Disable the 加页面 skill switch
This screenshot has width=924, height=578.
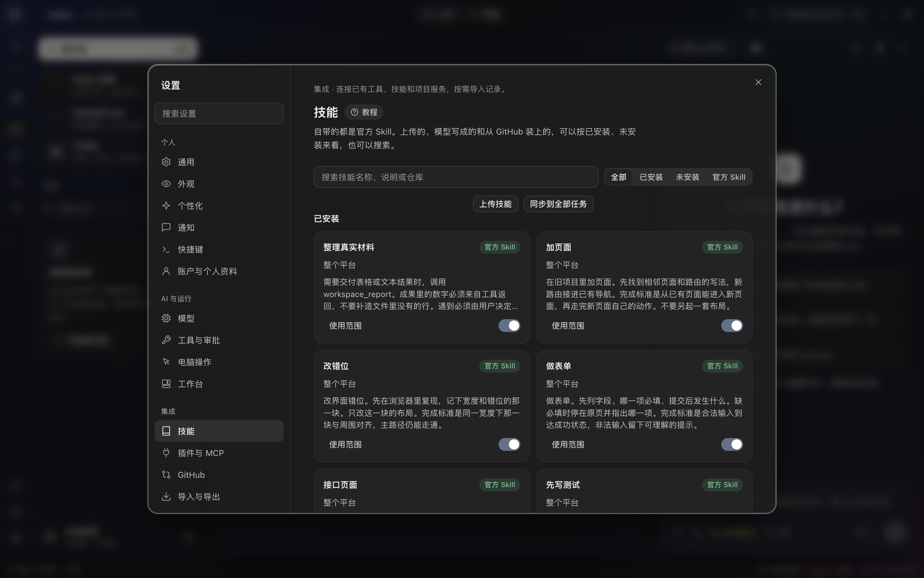click(x=731, y=326)
